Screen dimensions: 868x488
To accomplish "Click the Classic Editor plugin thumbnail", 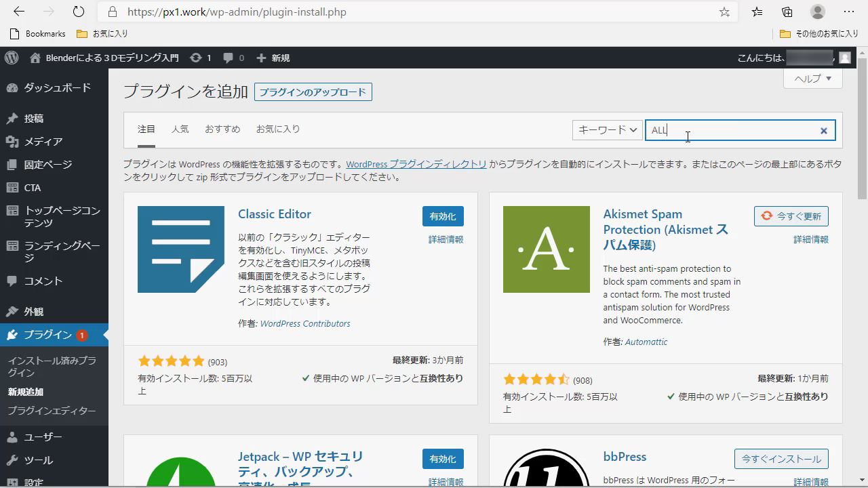I will [180, 249].
